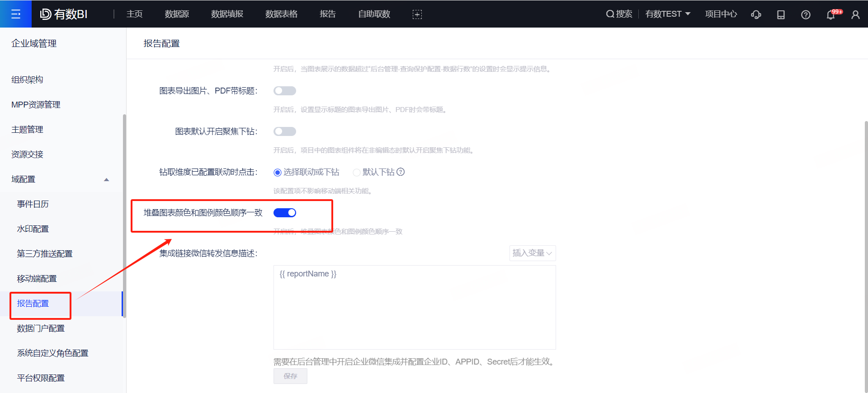Screen dimensions: 868x393
Task: Open the 有数TEST project dropdown
Action: coord(668,14)
